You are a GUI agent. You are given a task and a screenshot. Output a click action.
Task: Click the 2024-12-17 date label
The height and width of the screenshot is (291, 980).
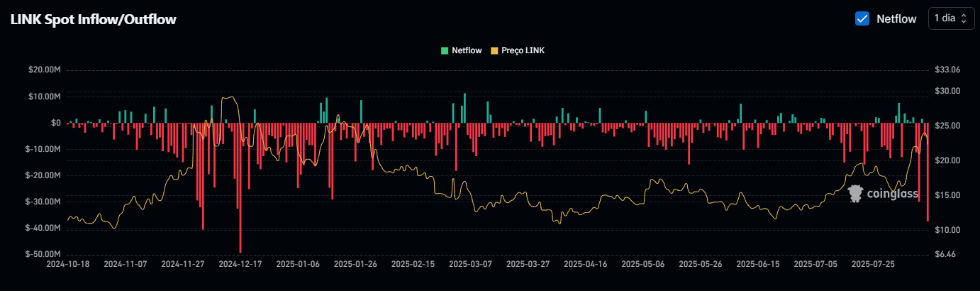click(240, 263)
